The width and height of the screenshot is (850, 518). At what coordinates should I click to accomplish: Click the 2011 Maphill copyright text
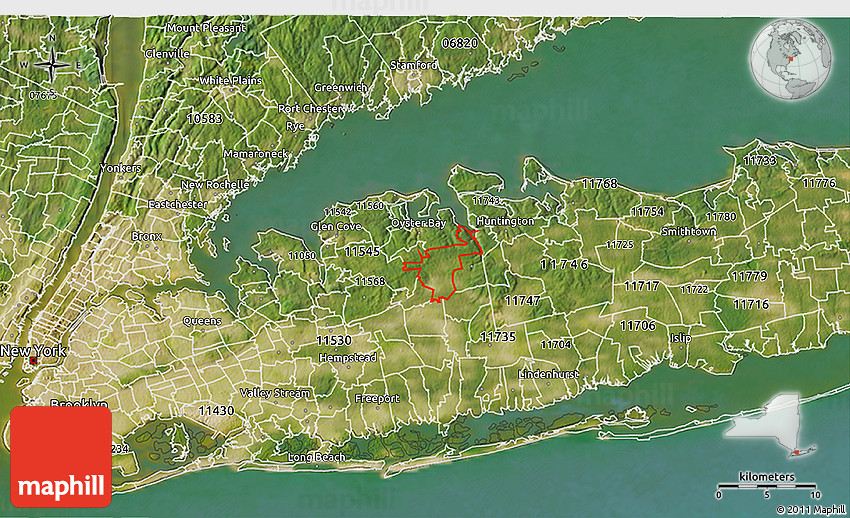pyautogui.click(x=808, y=509)
